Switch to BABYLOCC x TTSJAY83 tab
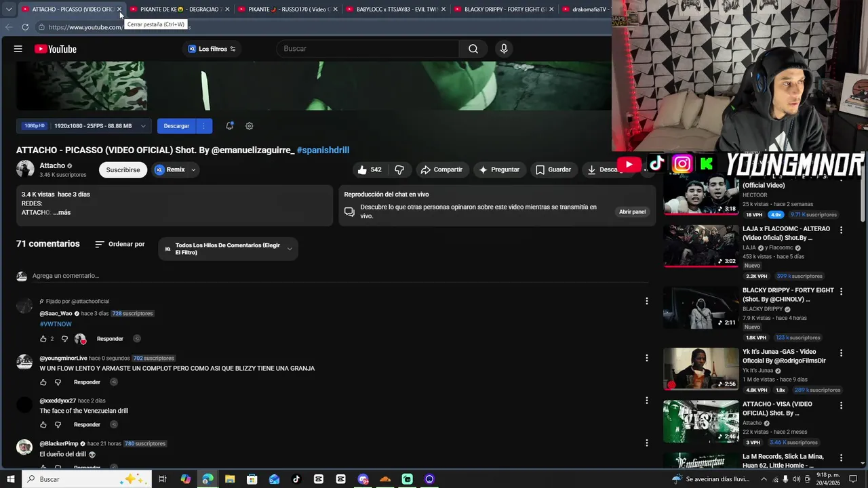Screen dimensions: 868x488 tap(396, 9)
